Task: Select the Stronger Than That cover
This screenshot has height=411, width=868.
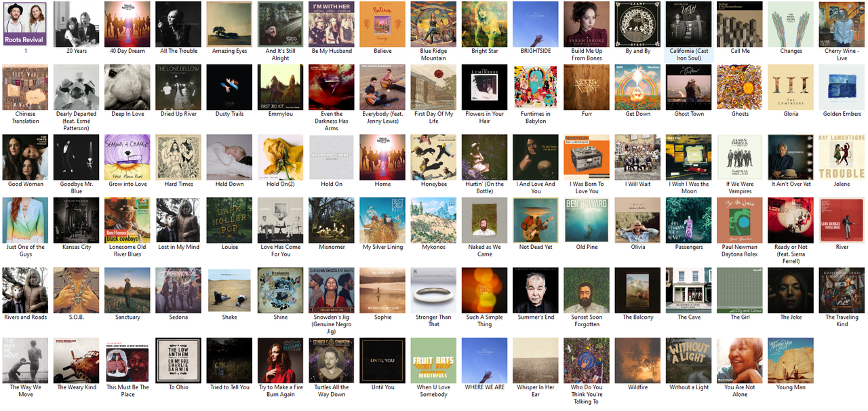Action: tap(433, 290)
